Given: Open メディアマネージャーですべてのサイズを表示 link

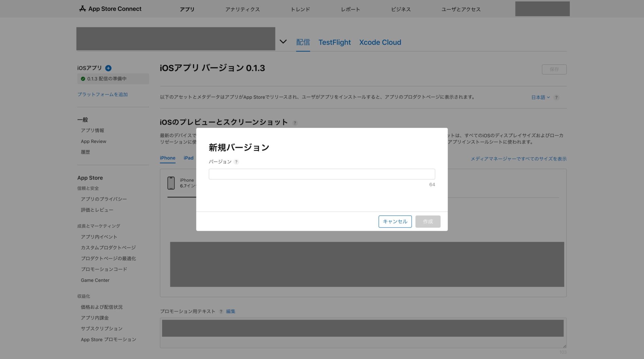Looking at the screenshot, I should (x=518, y=159).
